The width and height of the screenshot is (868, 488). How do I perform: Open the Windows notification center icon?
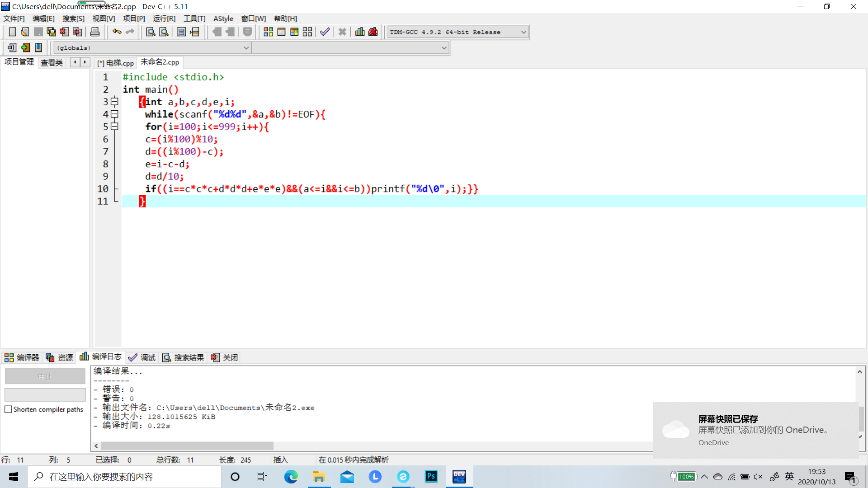point(850,476)
